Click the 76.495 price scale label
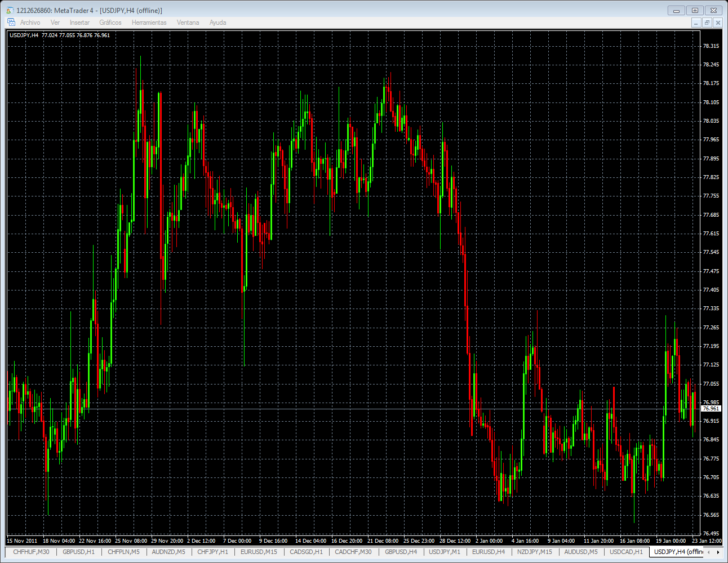The image size is (728, 563). [711, 534]
